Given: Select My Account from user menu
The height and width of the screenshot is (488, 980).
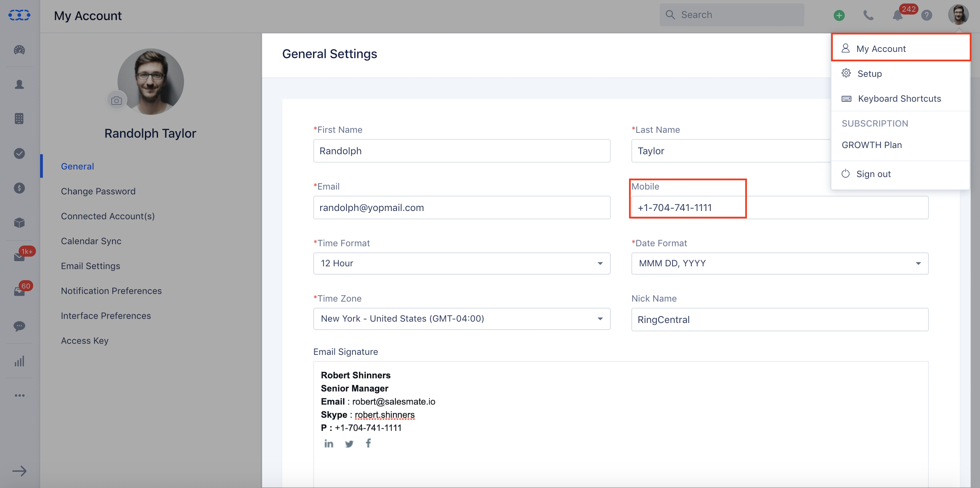Looking at the screenshot, I should [901, 48].
